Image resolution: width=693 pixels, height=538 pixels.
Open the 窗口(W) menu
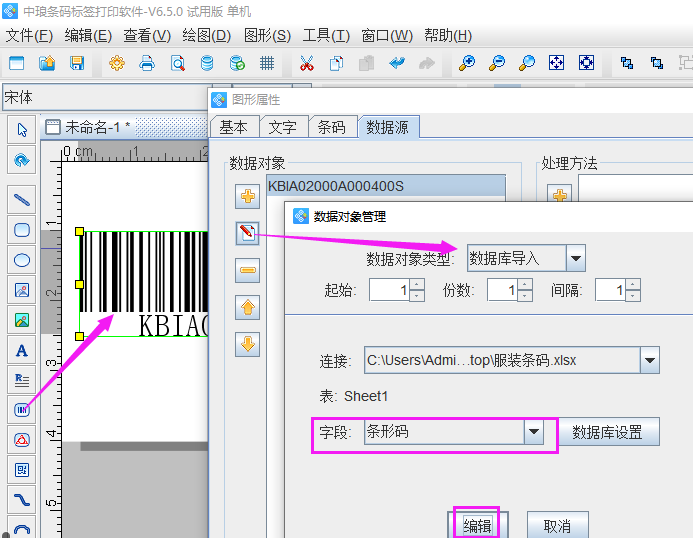(387, 35)
